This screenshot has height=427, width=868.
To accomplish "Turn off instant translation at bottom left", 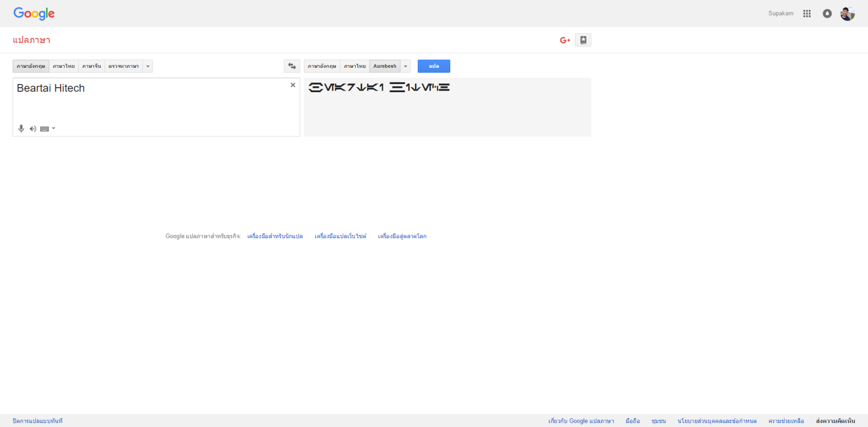I will (x=37, y=421).
